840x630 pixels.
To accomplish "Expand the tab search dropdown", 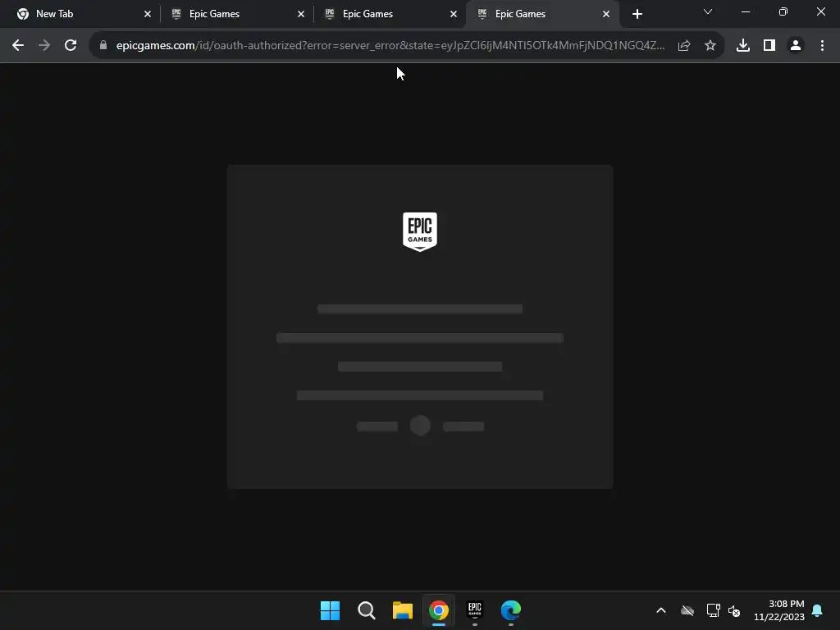I will click(708, 11).
